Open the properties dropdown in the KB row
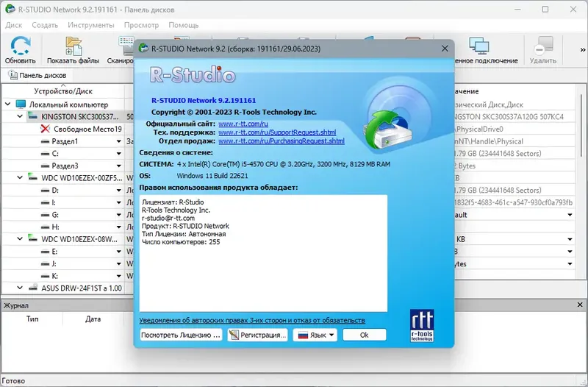This screenshot has width=588, height=387. (x=570, y=239)
